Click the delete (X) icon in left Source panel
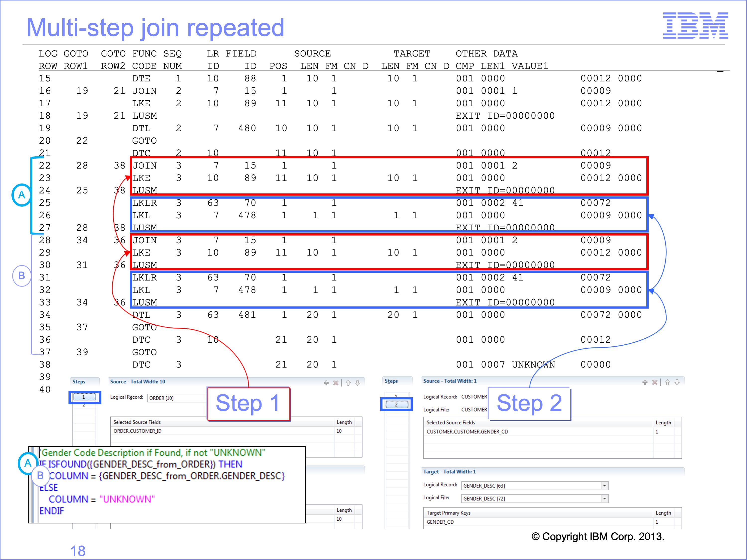Viewport: 747px width, 560px height. pos(336,383)
